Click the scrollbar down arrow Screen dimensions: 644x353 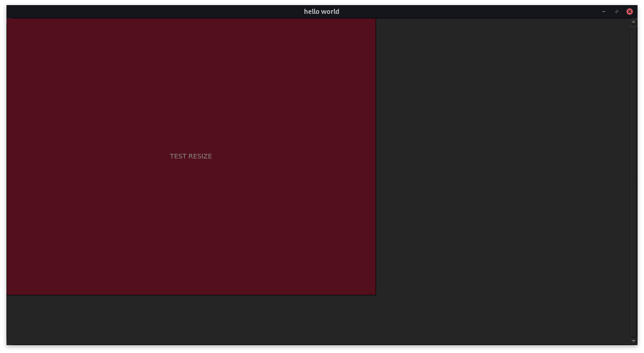click(x=633, y=341)
